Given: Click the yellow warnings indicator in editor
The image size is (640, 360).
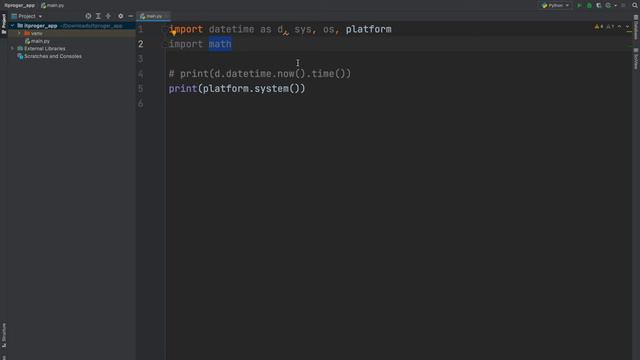Looking at the screenshot, I should coord(599,27).
